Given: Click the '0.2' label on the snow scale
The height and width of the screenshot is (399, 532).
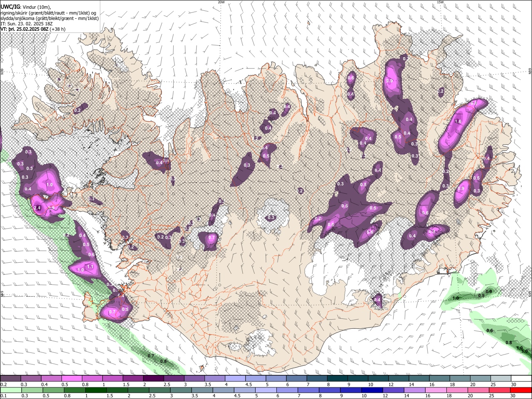Looking at the screenshot, I should tap(3, 384).
